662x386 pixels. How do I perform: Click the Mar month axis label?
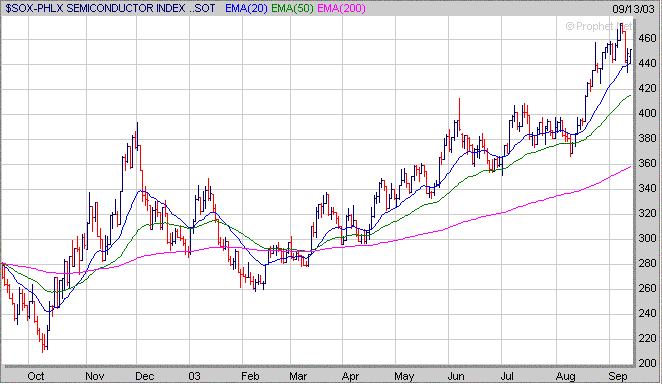coord(298,376)
